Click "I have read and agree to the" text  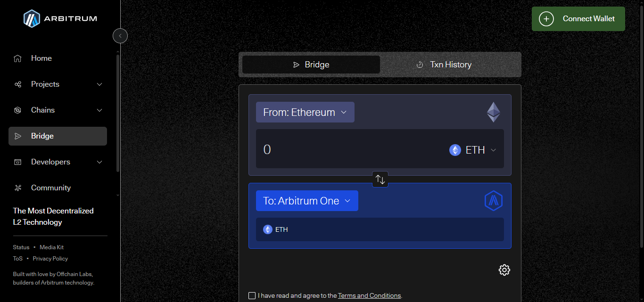[297, 296]
